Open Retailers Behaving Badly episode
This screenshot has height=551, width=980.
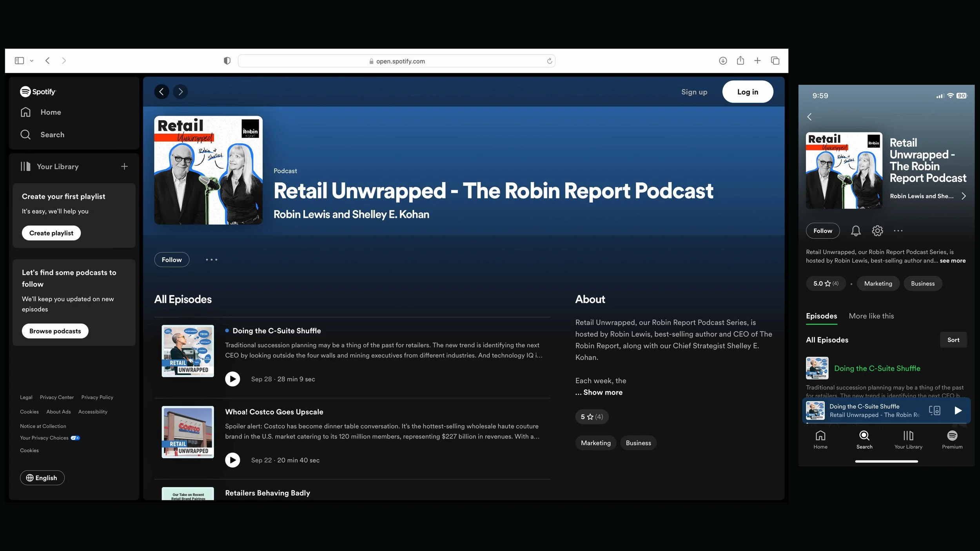(267, 493)
